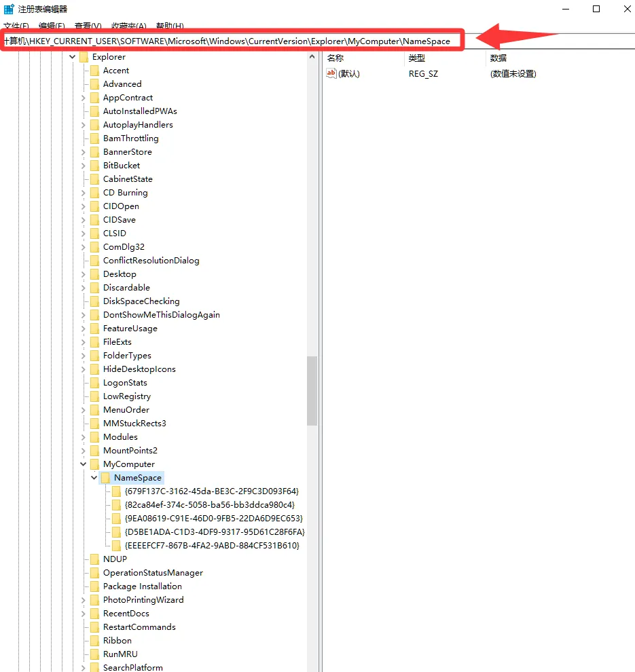Image resolution: width=635 pixels, height=672 pixels.
Task: Click the ab string value icon for (默认)
Action: point(331,73)
